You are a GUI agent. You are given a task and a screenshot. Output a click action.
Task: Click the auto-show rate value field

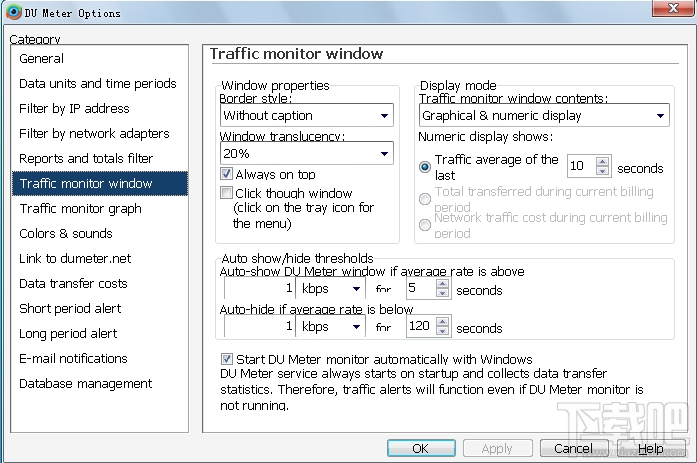(260, 289)
